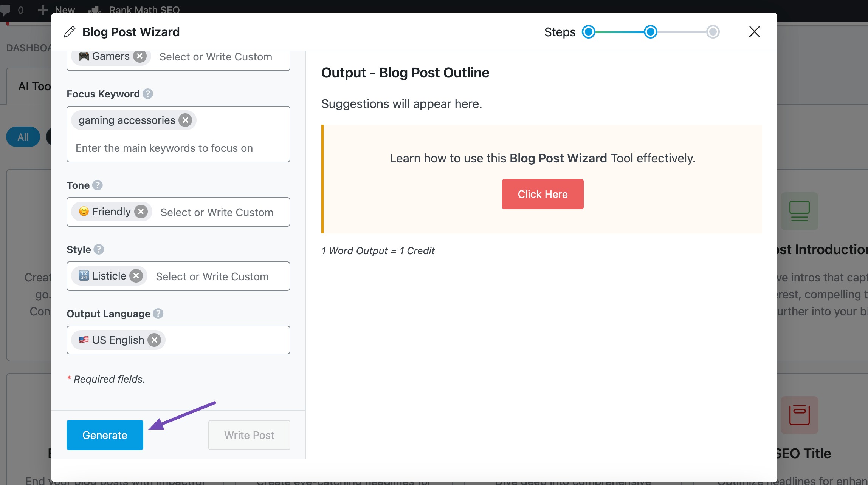
Task: Click the Suggestions will appear here text
Action: [x=401, y=104]
